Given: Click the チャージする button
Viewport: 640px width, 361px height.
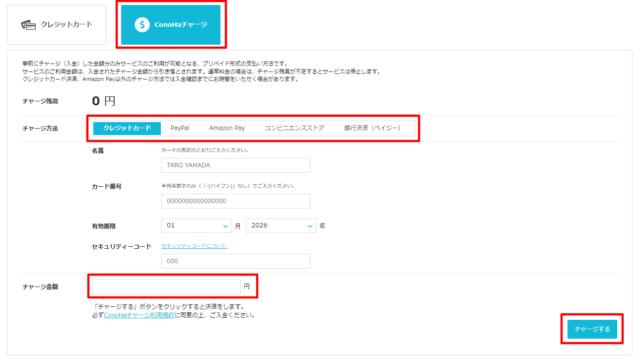Looking at the screenshot, I should (592, 329).
